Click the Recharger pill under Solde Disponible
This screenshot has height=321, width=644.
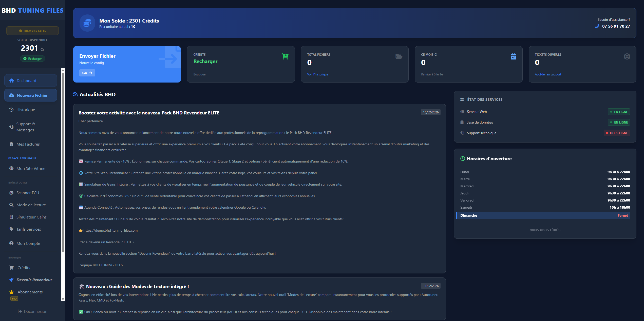click(32, 58)
